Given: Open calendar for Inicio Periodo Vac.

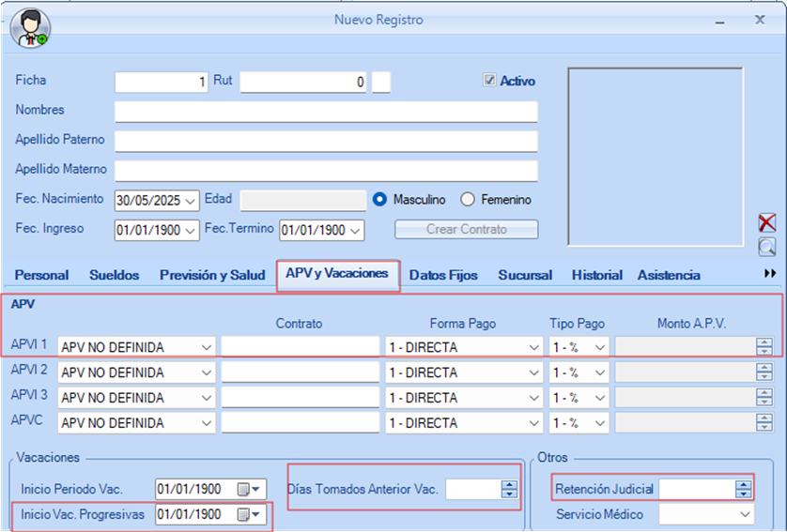Looking at the screenshot, I should coord(253,489).
